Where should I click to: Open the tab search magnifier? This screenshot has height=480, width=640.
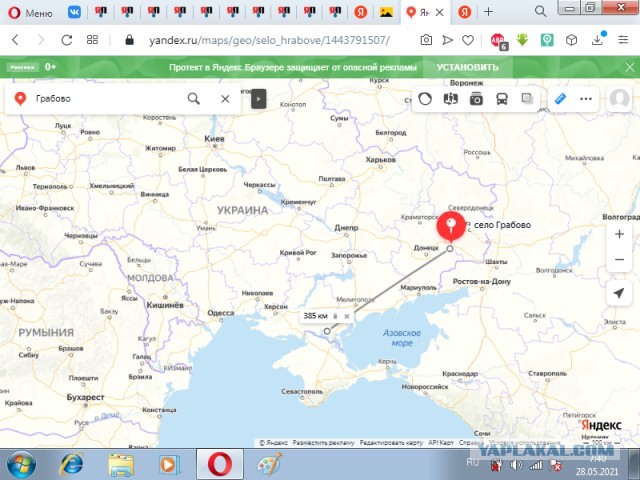point(540,11)
